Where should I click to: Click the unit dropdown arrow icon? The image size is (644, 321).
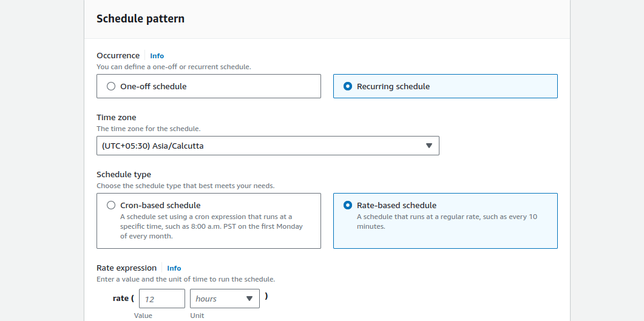pyautogui.click(x=249, y=299)
